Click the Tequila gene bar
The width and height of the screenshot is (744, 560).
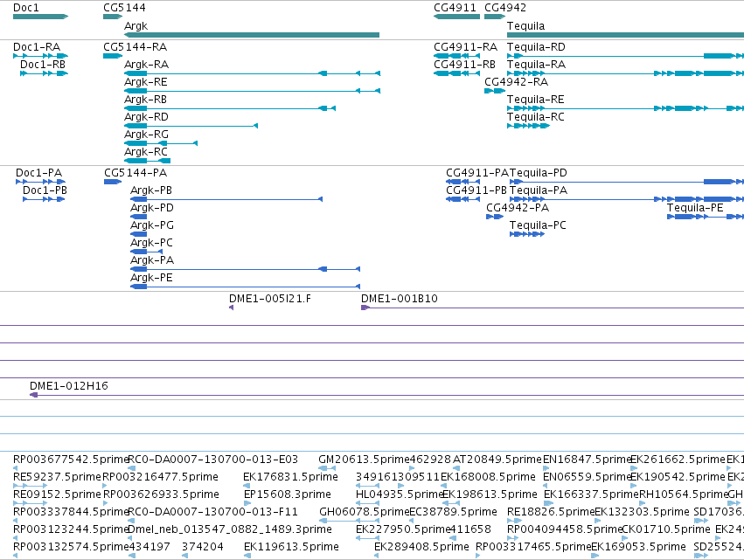pos(625,35)
